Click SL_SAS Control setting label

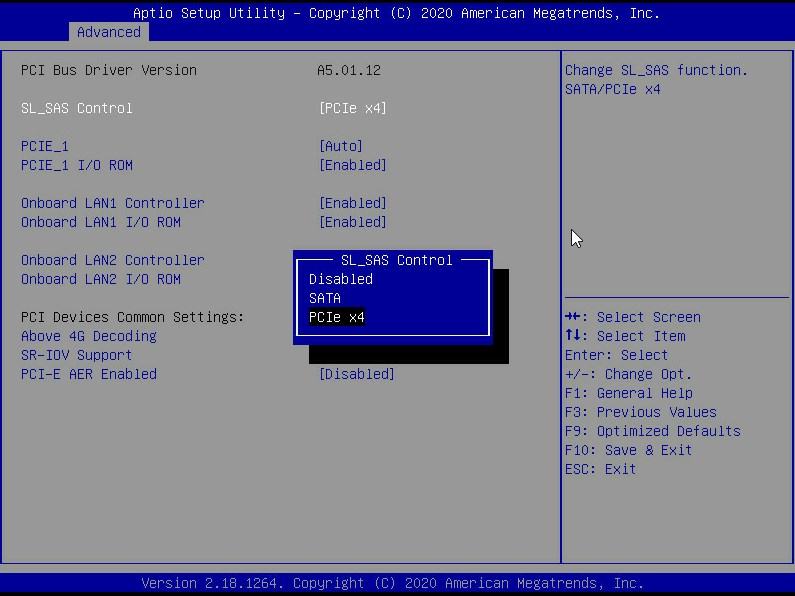click(77, 108)
